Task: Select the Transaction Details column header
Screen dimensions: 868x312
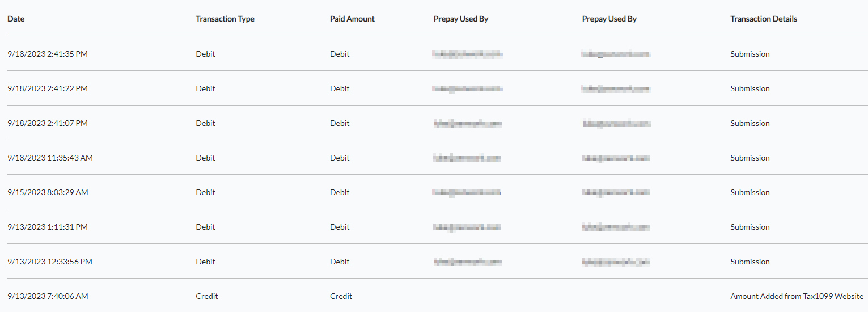Action: click(763, 19)
